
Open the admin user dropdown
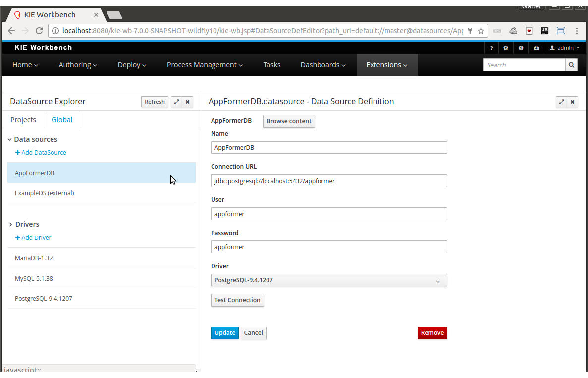point(565,48)
